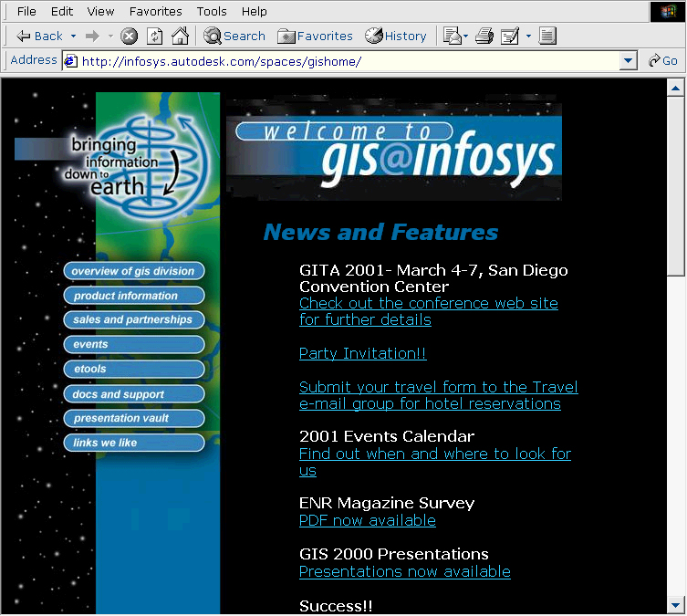687x616 pixels.
Task: Open links we like nav button
Action: pyautogui.click(x=133, y=443)
